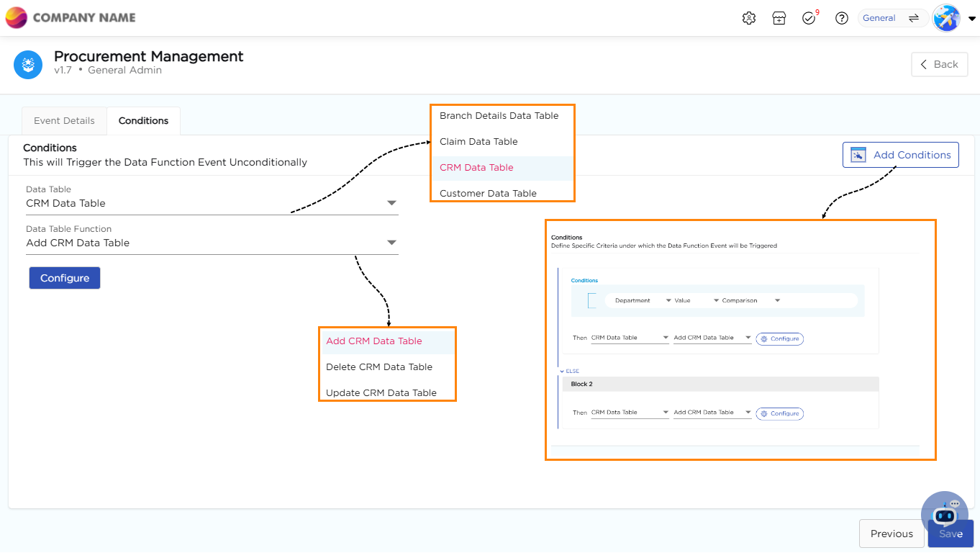This screenshot has width=980, height=553.
Task: Click the blue Configure button
Action: tap(65, 278)
